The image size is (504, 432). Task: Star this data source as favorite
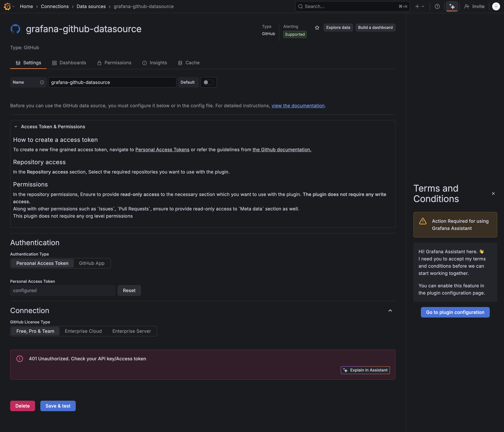click(317, 28)
